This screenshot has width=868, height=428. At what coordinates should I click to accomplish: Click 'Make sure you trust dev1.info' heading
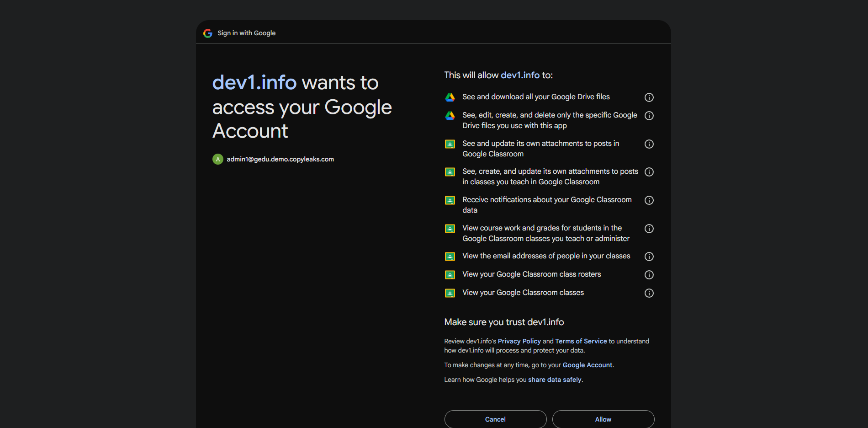(x=504, y=322)
